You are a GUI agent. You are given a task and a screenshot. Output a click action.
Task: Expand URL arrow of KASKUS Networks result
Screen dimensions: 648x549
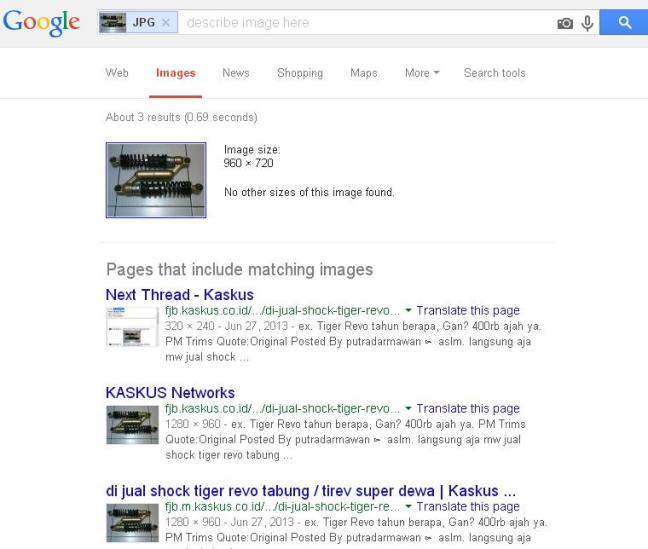(408, 408)
